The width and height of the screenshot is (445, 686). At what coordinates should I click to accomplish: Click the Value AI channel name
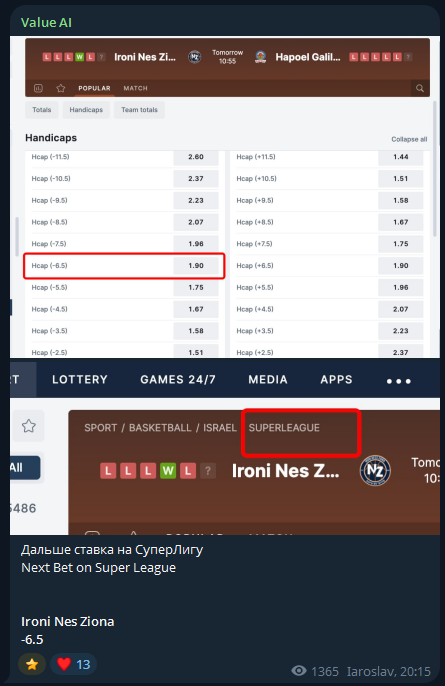(x=46, y=22)
